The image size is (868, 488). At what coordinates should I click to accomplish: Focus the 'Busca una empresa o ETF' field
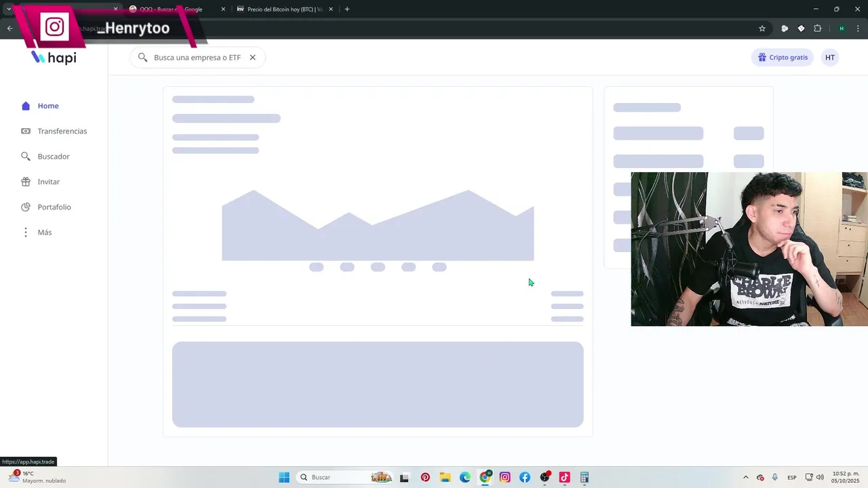point(197,58)
